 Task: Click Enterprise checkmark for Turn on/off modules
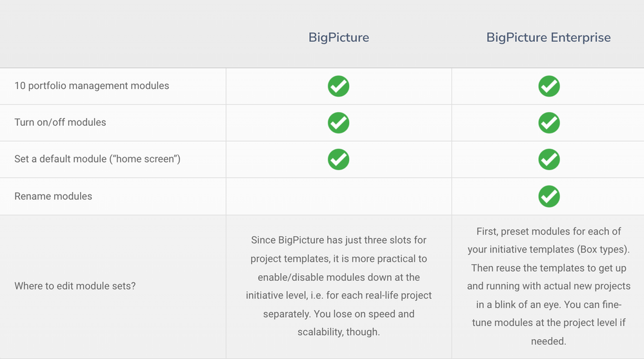tap(548, 122)
